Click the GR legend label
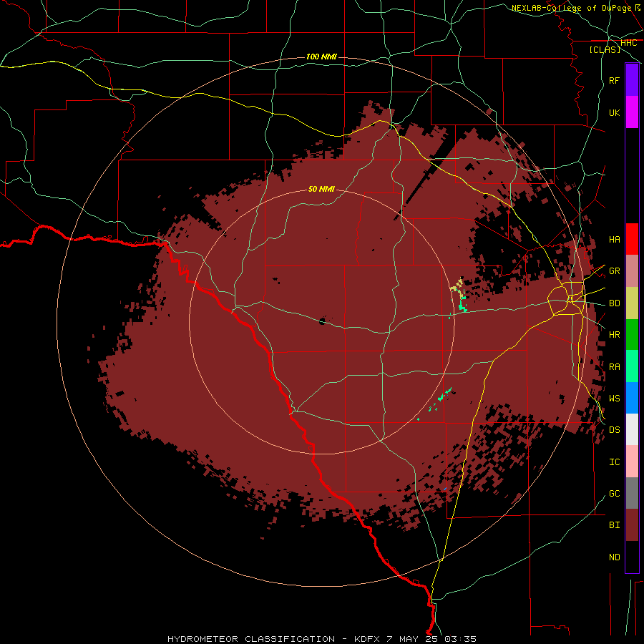Image resolution: width=644 pixels, height=644 pixels. (x=614, y=270)
